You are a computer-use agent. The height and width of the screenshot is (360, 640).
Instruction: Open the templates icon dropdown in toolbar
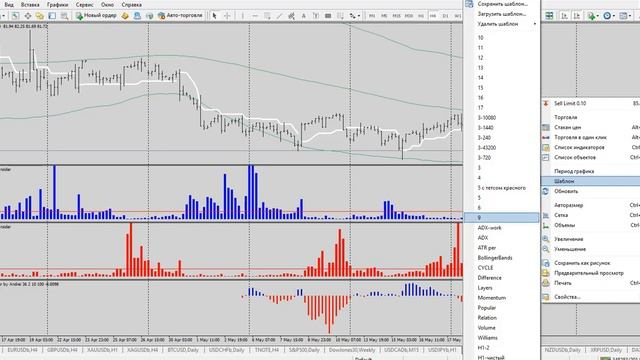(x=624, y=16)
